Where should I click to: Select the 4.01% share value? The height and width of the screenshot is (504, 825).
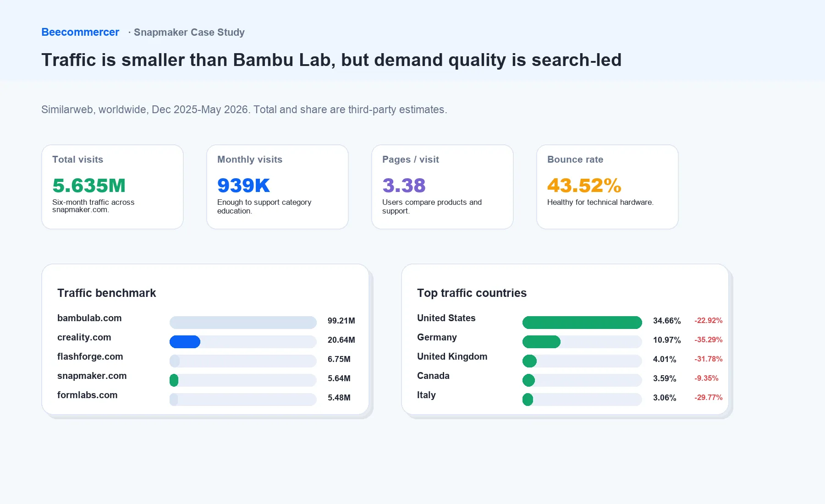664,359
